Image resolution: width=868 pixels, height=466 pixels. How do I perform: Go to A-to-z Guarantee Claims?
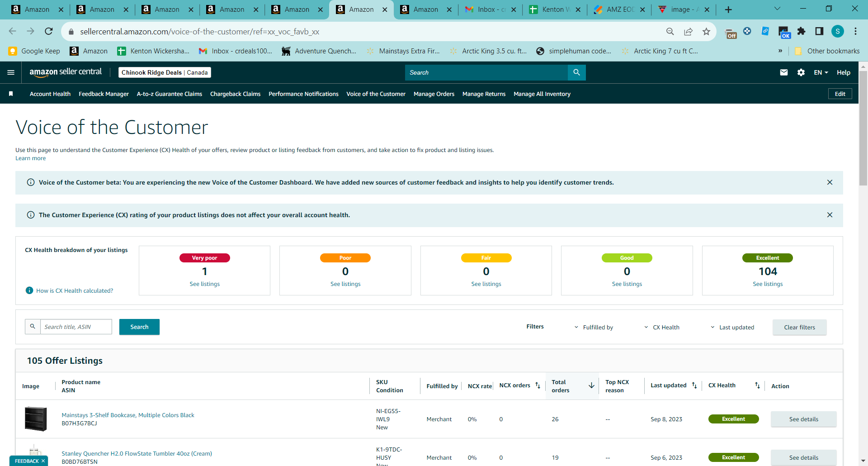170,94
